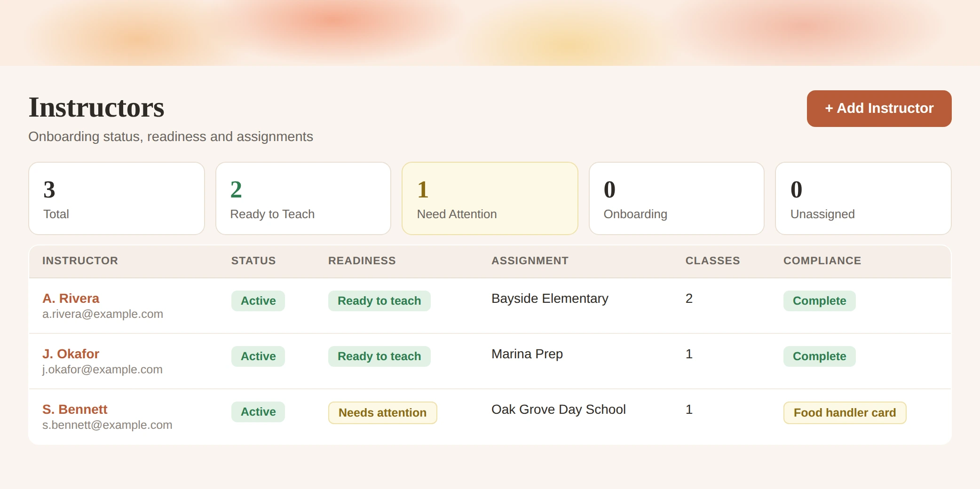Click the Food handler card badge
980x489 pixels.
pyautogui.click(x=845, y=413)
